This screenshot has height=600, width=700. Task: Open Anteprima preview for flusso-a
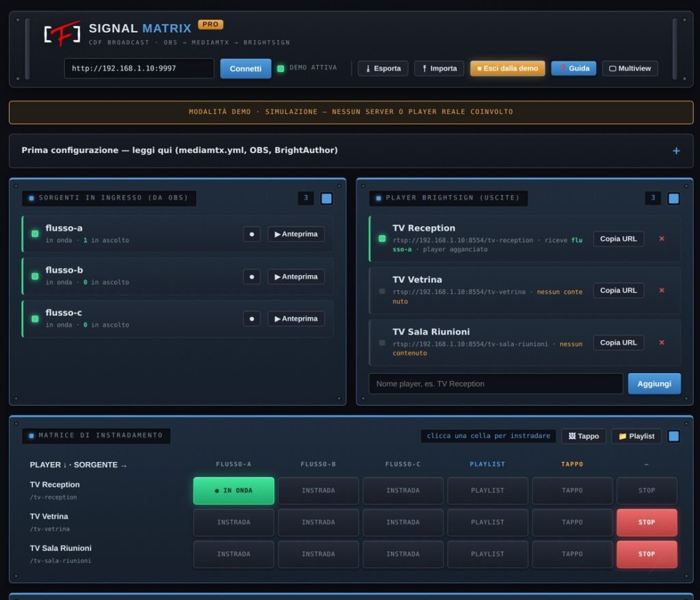296,234
